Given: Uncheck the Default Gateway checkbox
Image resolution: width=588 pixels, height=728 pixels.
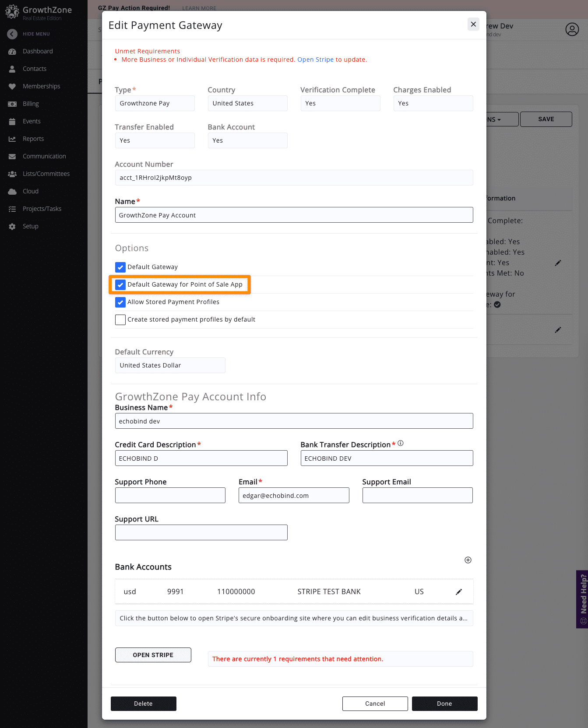Looking at the screenshot, I should click(120, 267).
